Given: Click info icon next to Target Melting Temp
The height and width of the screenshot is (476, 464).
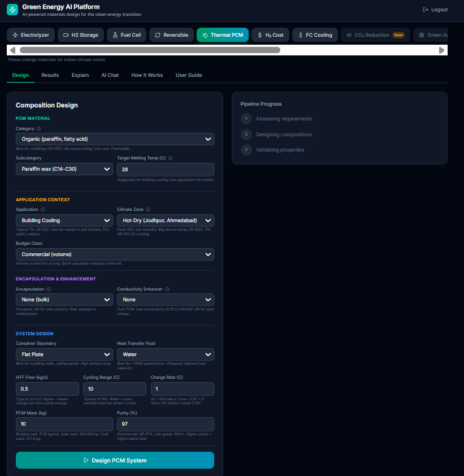Looking at the screenshot, I should 171,158.
